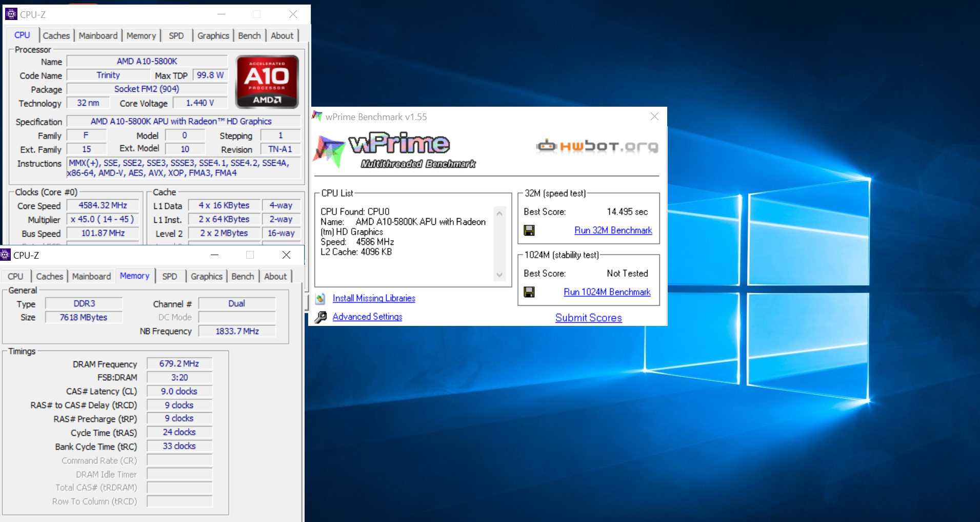Click the Multiplier value x 45.0

tap(103, 219)
